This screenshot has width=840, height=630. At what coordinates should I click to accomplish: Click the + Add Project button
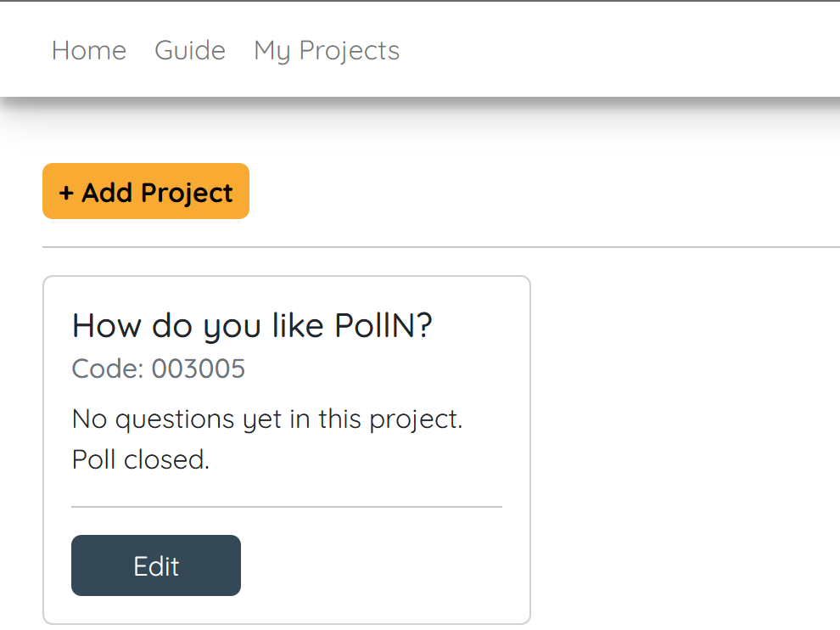pyautogui.click(x=145, y=191)
